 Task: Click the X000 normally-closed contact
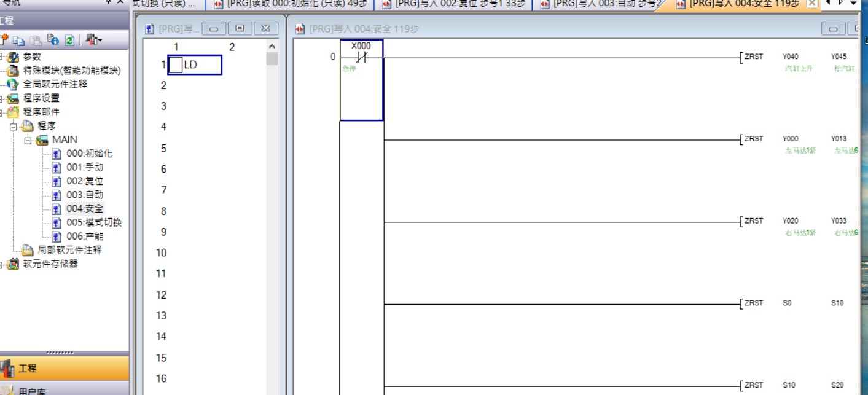[361, 58]
